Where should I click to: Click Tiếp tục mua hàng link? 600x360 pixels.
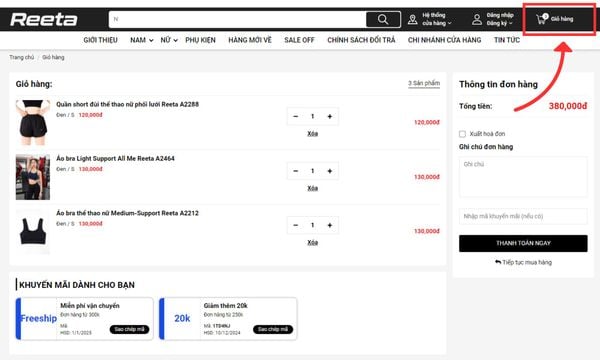523,262
